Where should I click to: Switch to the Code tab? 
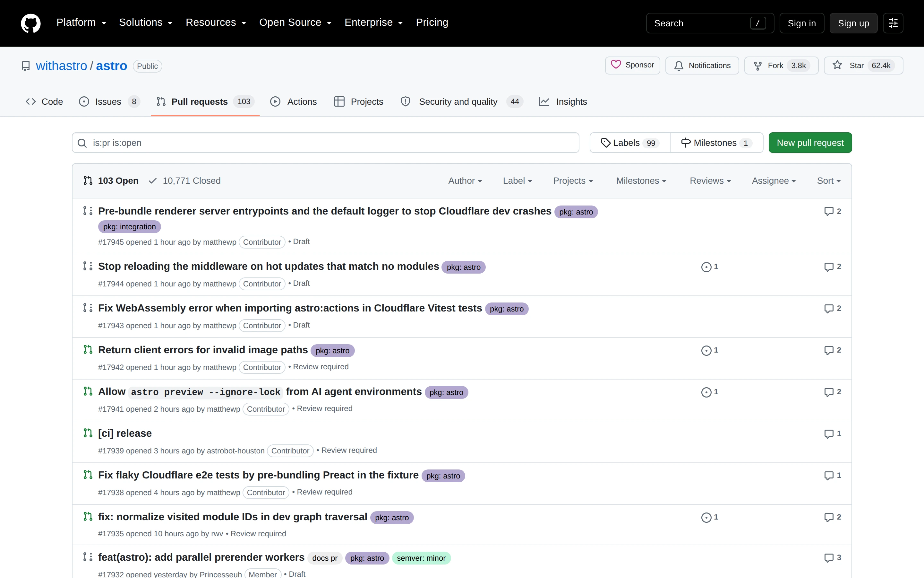click(44, 102)
